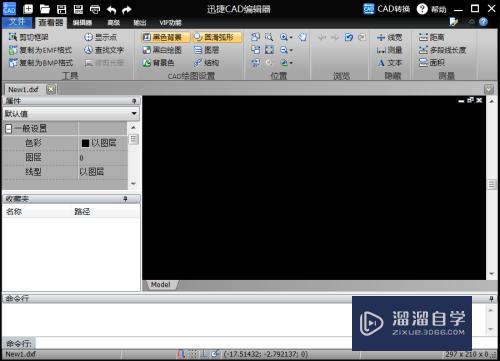Toggle hiding 测量 measurements
The height and width of the screenshot is (361, 500).
click(x=389, y=50)
